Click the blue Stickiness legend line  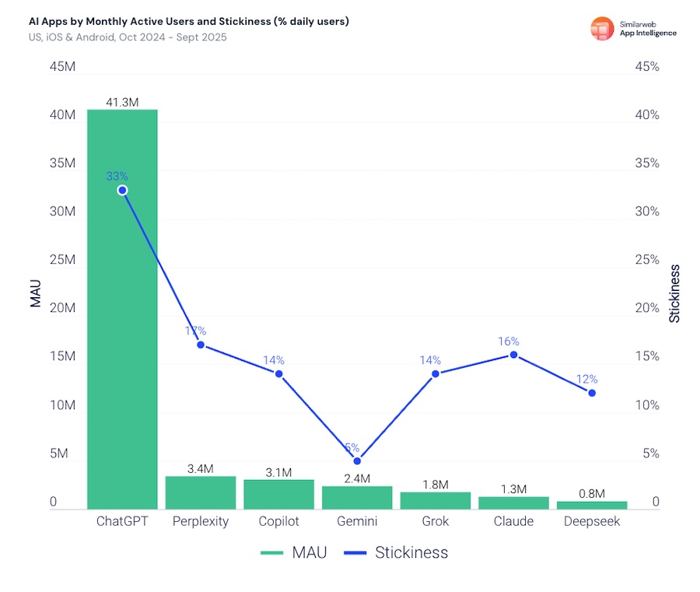tap(355, 553)
